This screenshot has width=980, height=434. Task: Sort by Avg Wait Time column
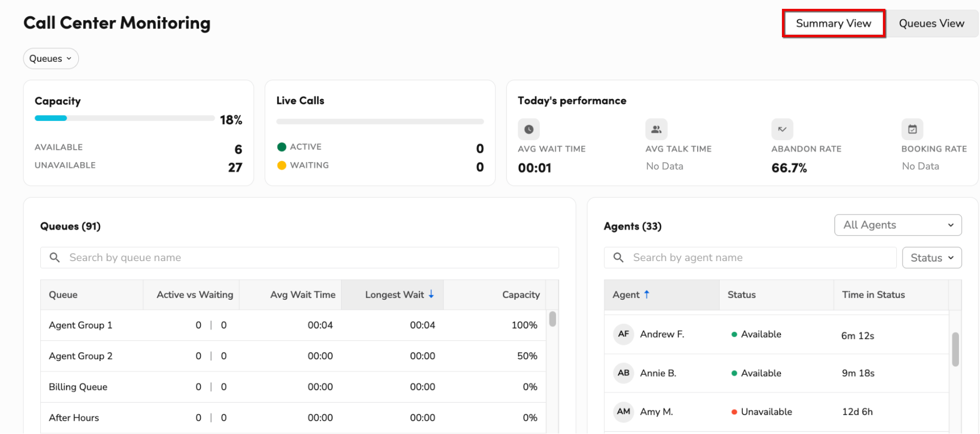pos(290,295)
